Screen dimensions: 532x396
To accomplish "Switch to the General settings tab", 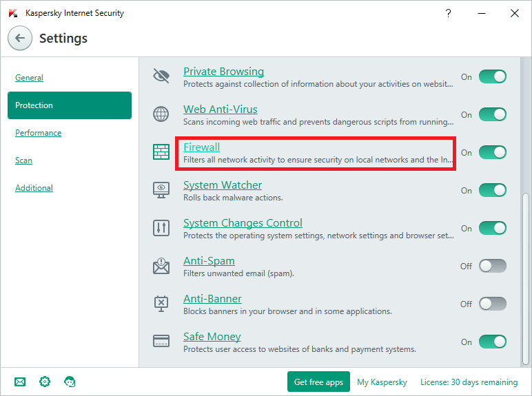I will pyautogui.click(x=29, y=78).
